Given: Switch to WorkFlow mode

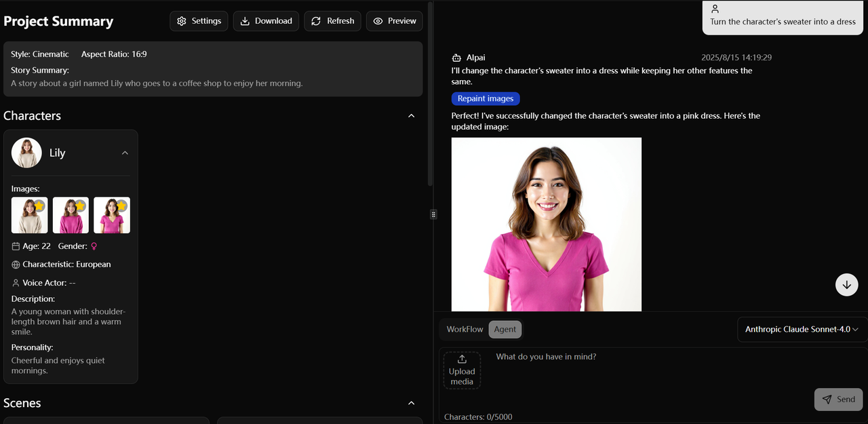Looking at the screenshot, I should point(465,329).
